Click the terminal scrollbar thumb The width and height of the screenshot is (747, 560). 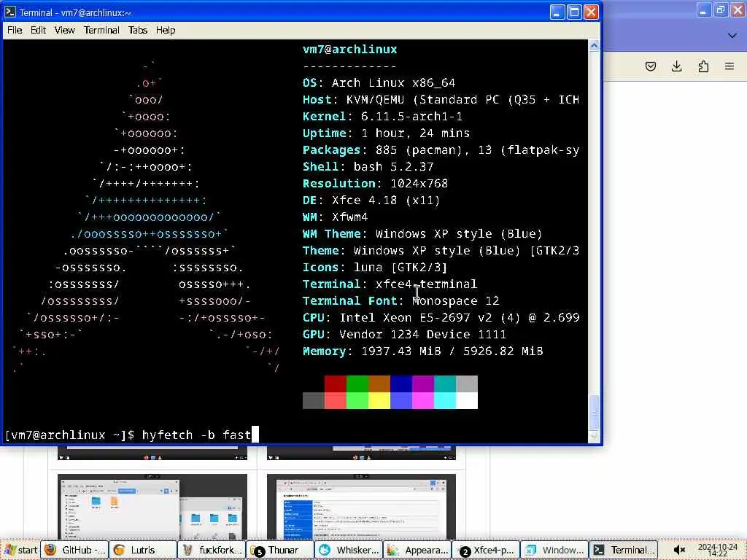(594, 413)
